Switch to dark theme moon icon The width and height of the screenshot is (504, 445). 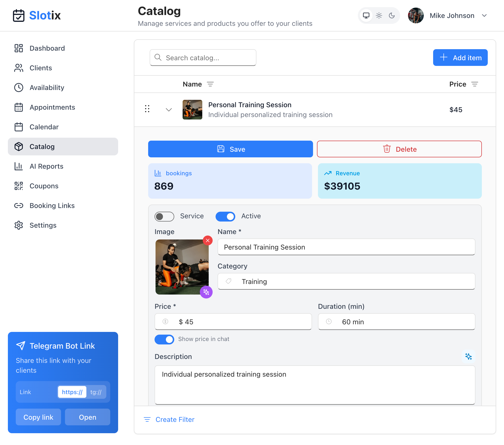click(x=392, y=15)
